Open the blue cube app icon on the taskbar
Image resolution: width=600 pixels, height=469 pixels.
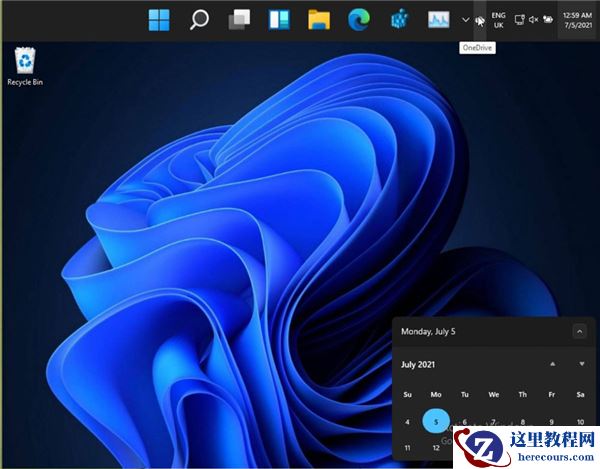tap(399, 20)
